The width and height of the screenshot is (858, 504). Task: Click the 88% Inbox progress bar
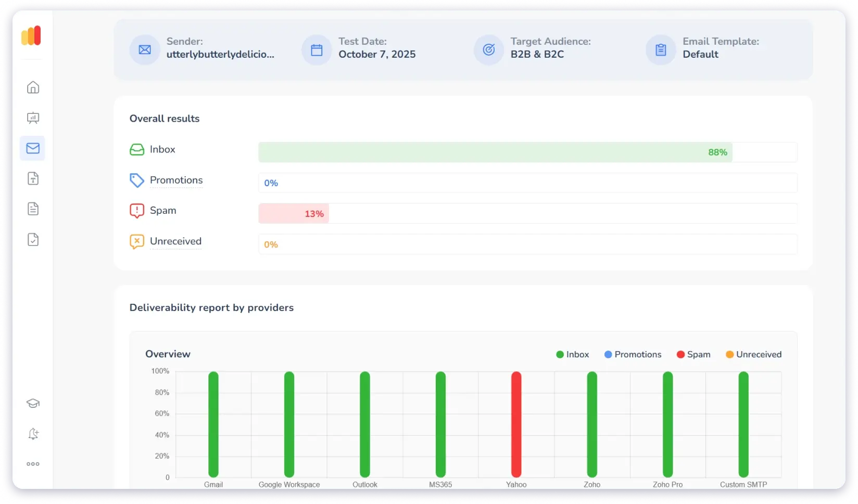click(x=495, y=152)
